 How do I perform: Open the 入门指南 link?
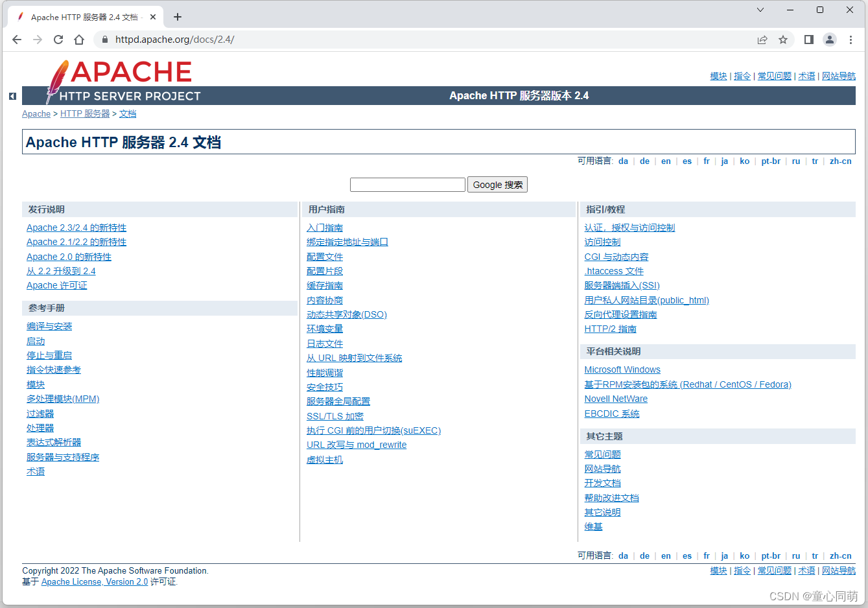[x=324, y=228]
